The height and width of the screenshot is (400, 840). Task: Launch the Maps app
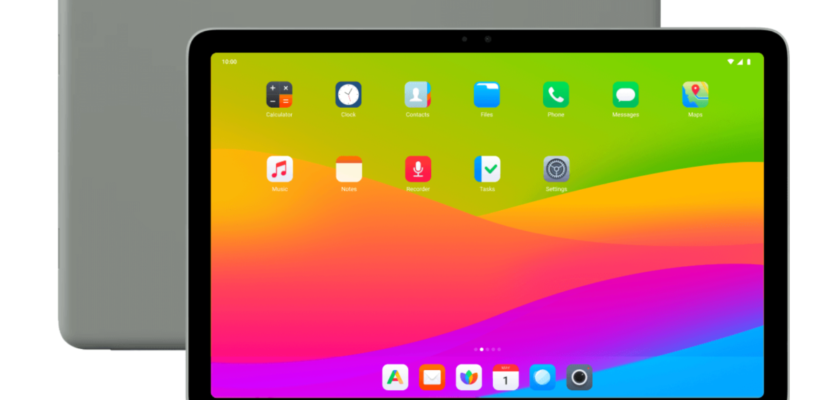tap(695, 95)
